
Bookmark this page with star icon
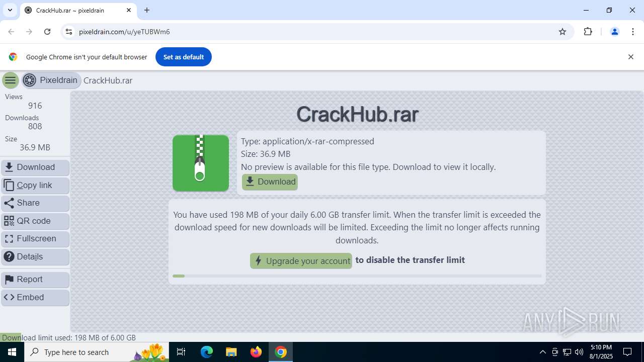point(562,32)
